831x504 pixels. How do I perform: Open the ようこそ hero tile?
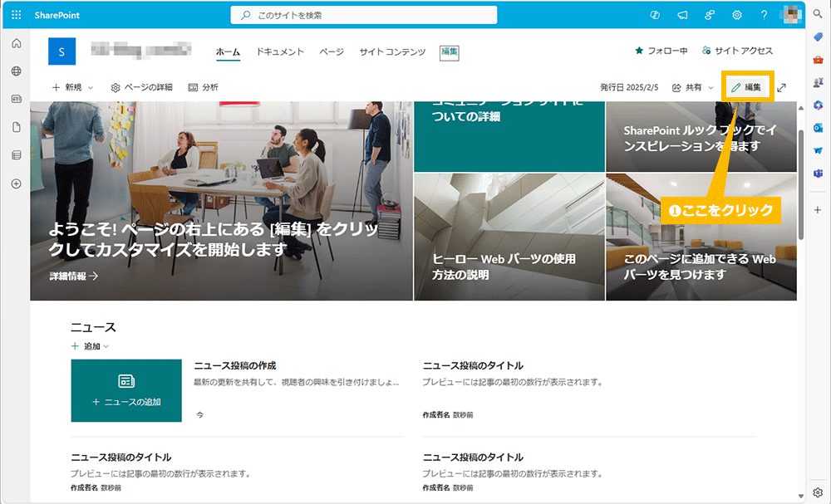(x=222, y=201)
